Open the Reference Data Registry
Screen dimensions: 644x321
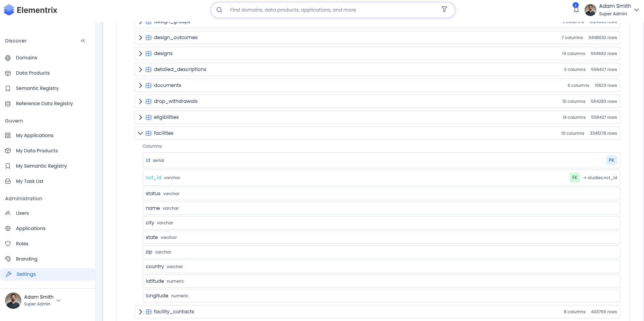(x=44, y=103)
